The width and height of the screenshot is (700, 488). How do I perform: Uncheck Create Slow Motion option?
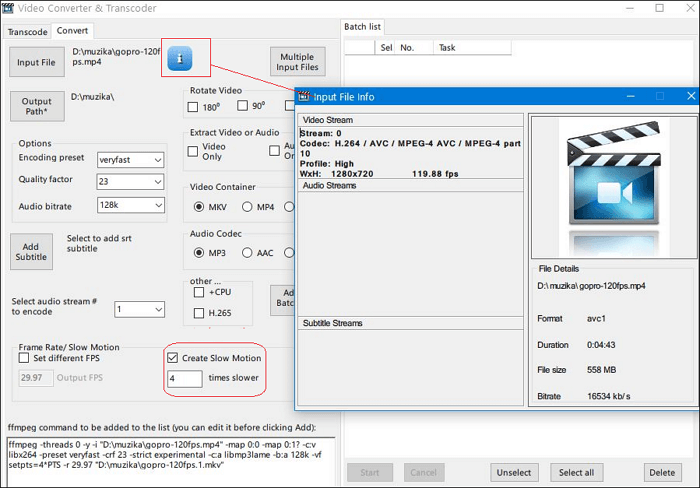click(x=173, y=358)
